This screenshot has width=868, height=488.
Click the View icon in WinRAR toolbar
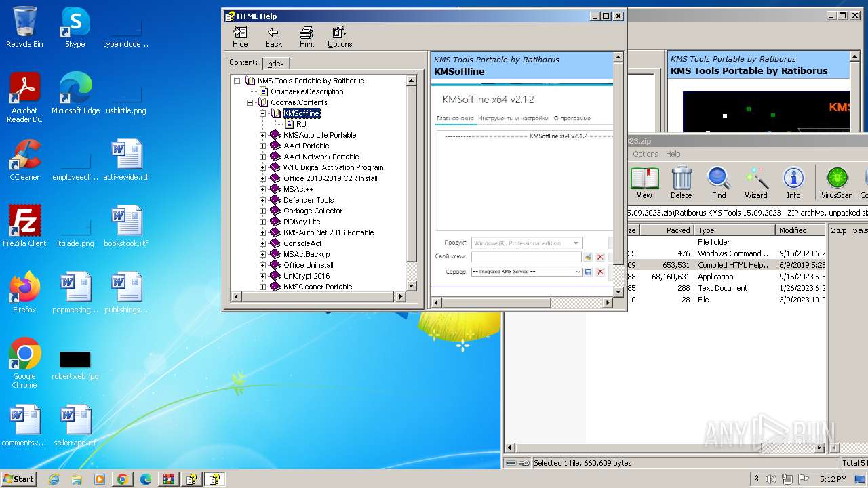[644, 182]
